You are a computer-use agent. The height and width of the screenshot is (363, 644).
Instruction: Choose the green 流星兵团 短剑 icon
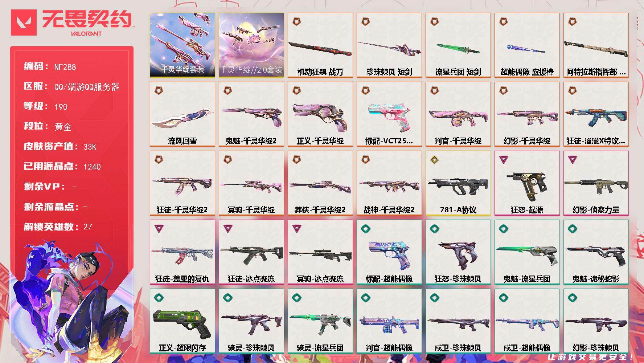point(458,45)
